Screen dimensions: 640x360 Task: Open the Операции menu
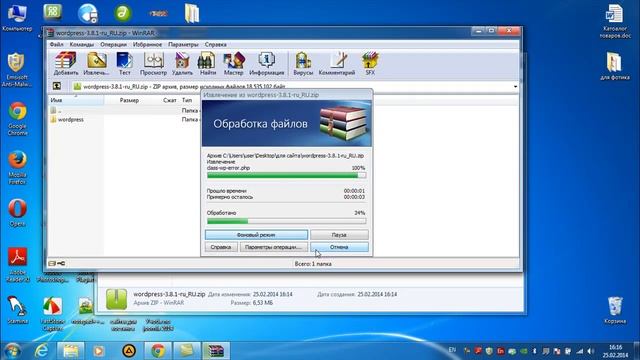coord(113,44)
